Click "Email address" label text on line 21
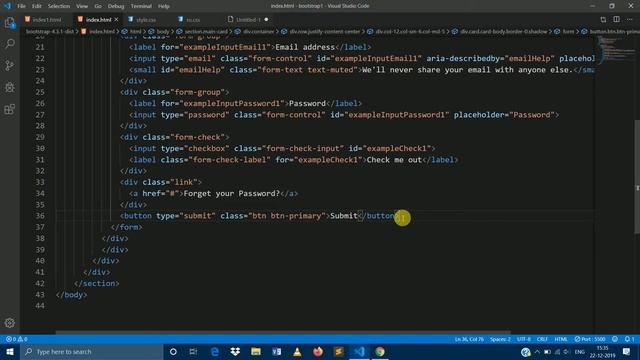640x360 pixels. click(305, 47)
